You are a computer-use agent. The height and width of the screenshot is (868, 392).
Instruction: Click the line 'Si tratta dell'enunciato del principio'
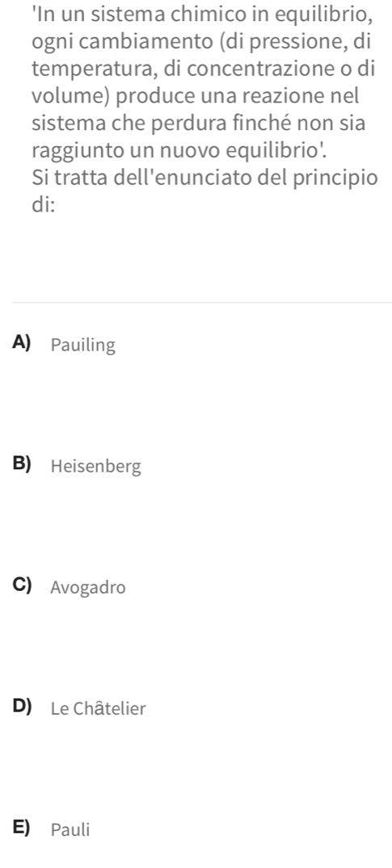[205, 178]
